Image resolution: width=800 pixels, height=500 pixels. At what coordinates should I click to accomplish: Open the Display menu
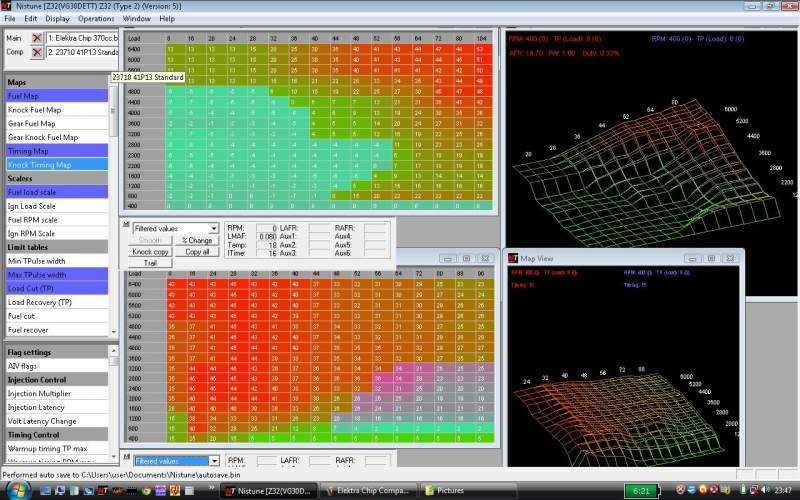click(57, 18)
